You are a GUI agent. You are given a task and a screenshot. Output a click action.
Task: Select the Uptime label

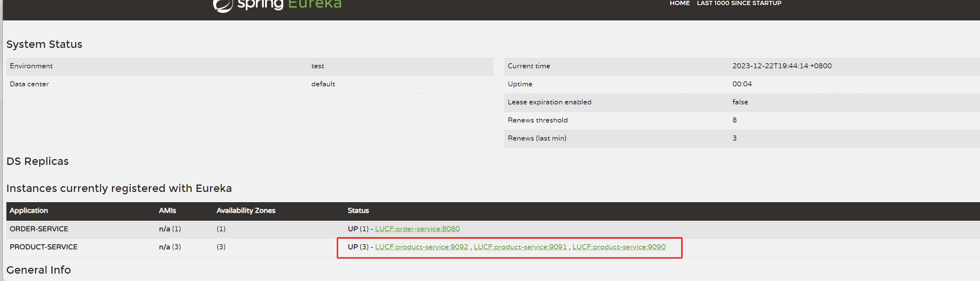point(520,84)
